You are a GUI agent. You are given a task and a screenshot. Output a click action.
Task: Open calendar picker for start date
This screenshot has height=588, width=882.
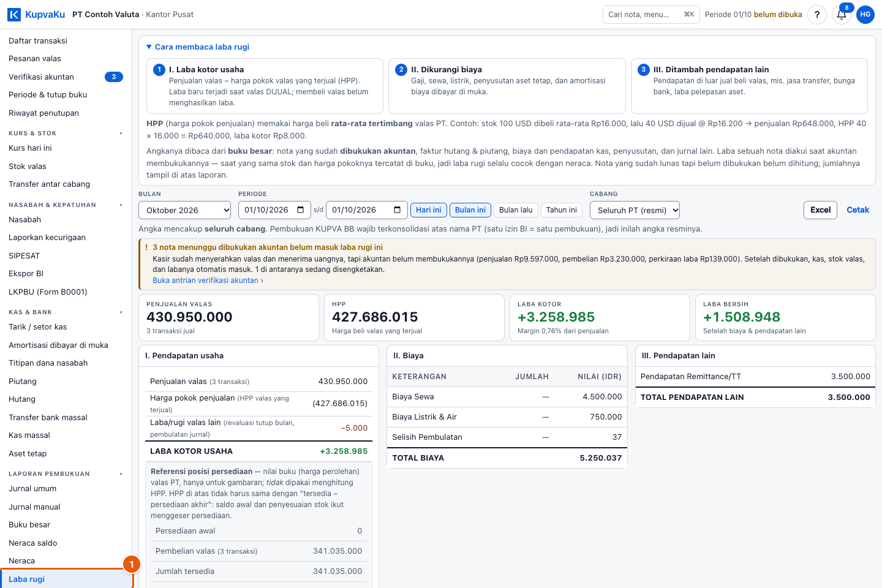click(x=301, y=209)
